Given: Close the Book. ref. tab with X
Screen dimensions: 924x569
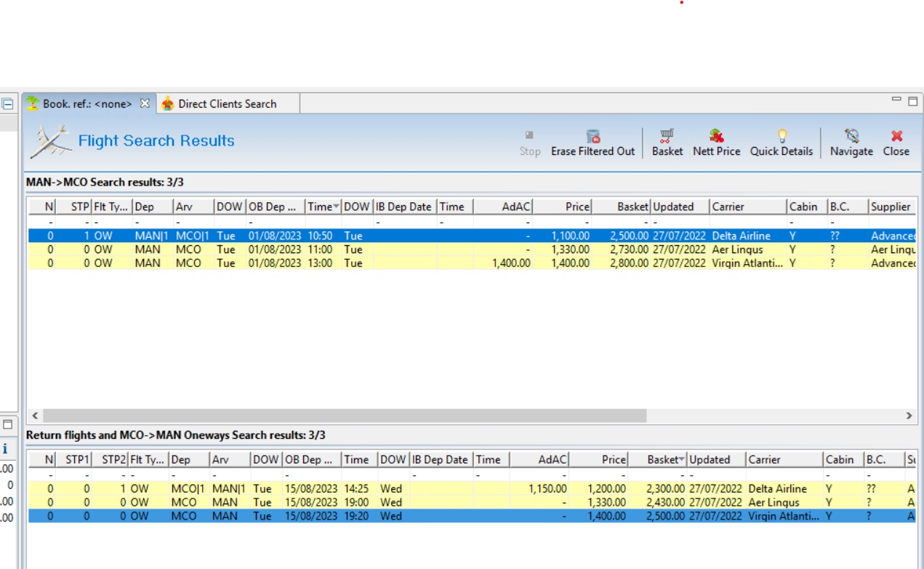Looking at the screenshot, I should 145,103.
